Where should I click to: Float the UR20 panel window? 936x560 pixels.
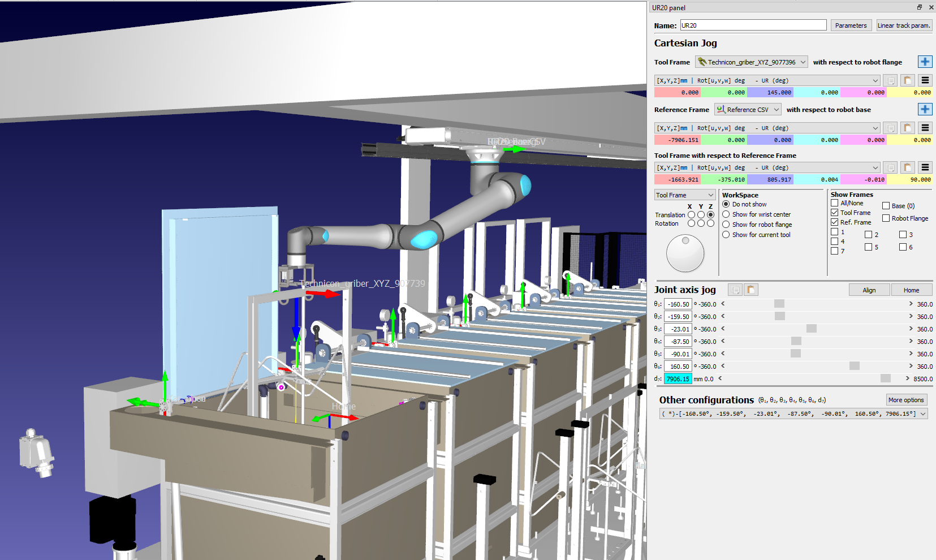point(919,7)
